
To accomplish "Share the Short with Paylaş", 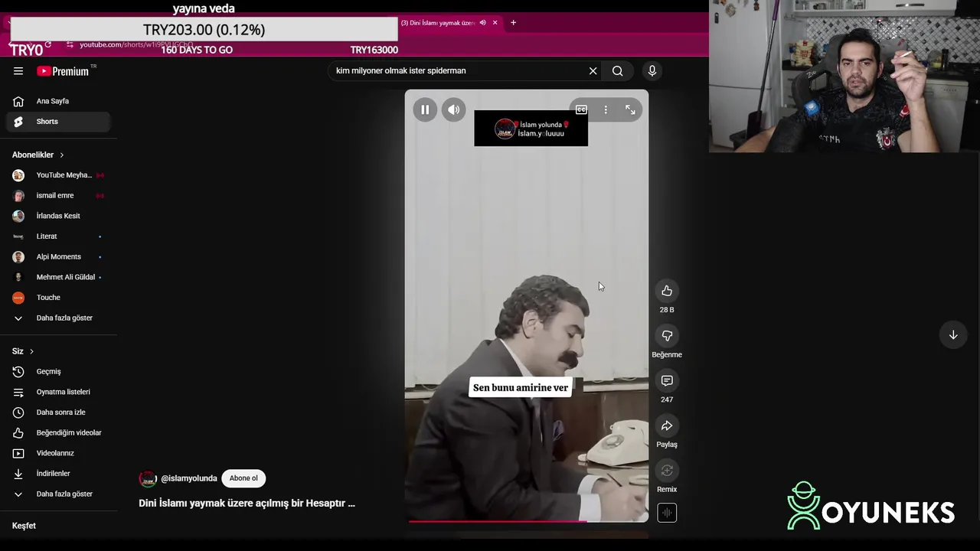I will pos(667,425).
